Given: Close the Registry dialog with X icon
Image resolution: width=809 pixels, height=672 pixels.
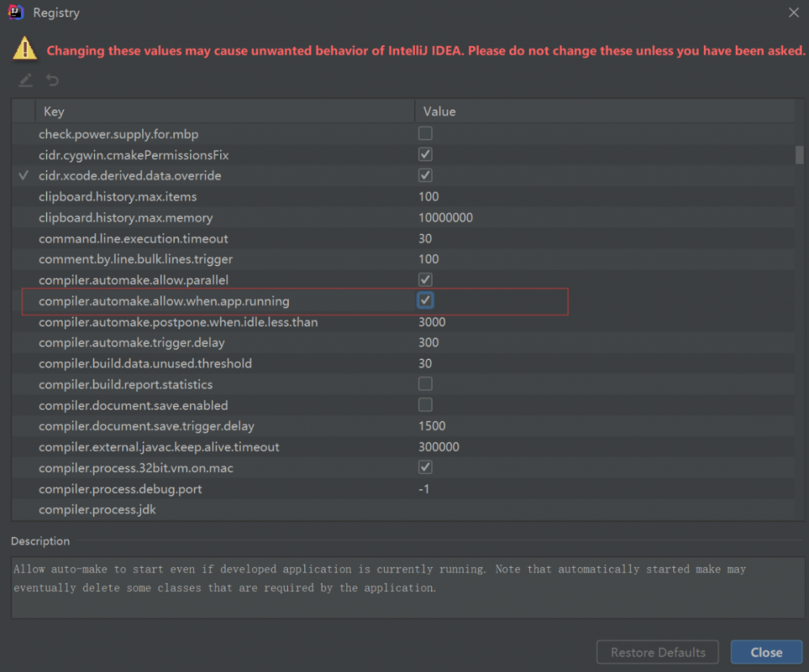Looking at the screenshot, I should click(x=794, y=13).
